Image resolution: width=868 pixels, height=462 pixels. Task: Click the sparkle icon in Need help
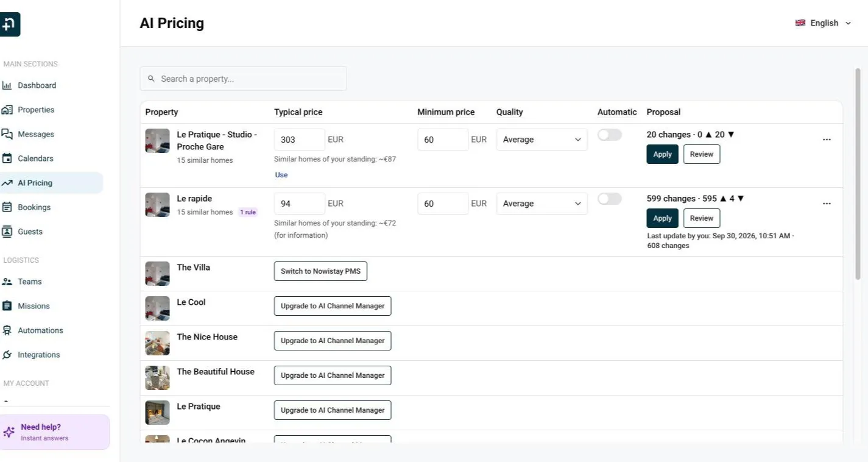pyautogui.click(x=9, y=432)
